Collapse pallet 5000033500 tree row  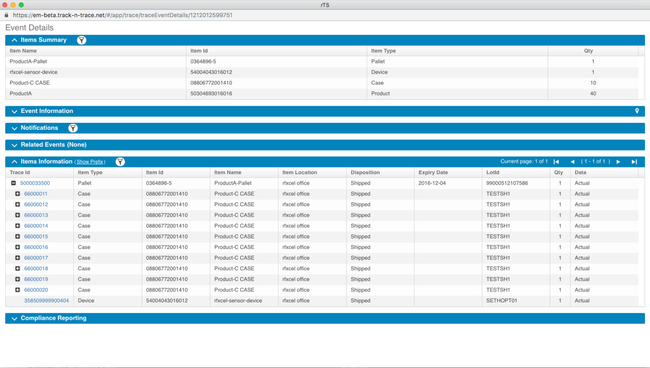coord(13,183)
